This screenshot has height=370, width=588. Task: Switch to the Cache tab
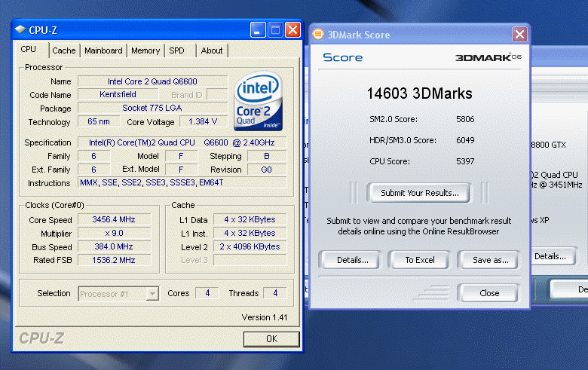pos(64,50)
